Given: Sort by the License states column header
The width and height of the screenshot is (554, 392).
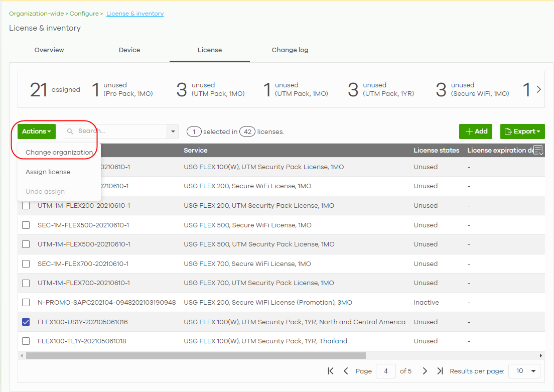Looking at the screenshot, I should click(x=437, y=150).
